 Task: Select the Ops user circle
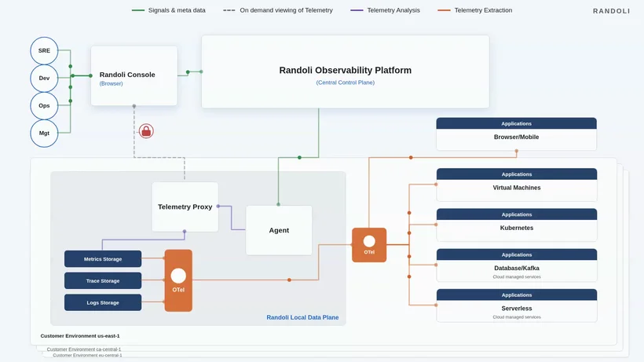coord(44,106)
